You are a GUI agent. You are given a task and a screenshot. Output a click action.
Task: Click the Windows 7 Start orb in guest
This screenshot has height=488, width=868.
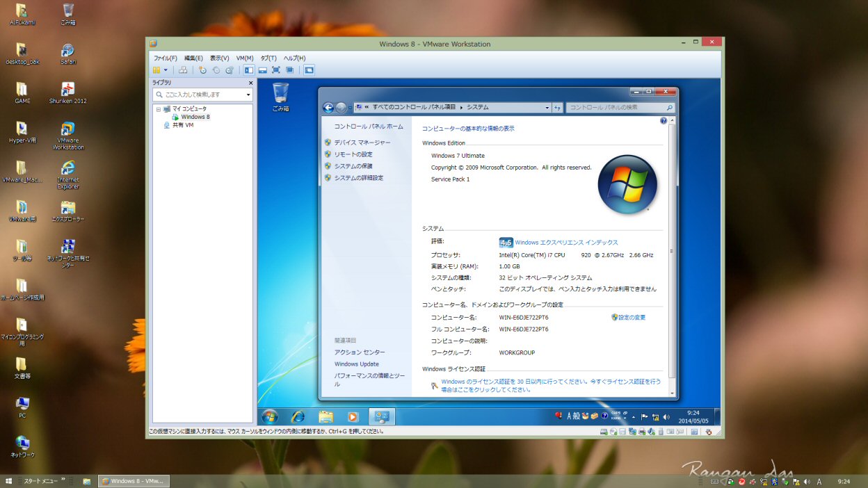pos(270,416)
